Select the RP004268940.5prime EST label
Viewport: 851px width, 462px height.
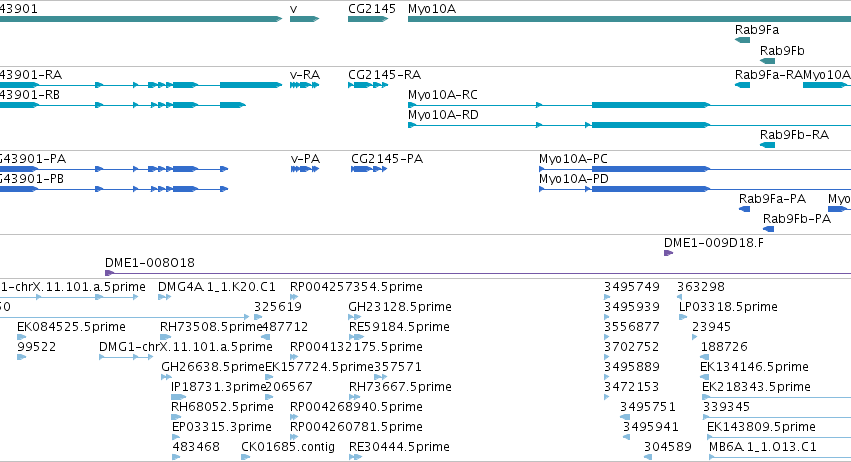357,408
